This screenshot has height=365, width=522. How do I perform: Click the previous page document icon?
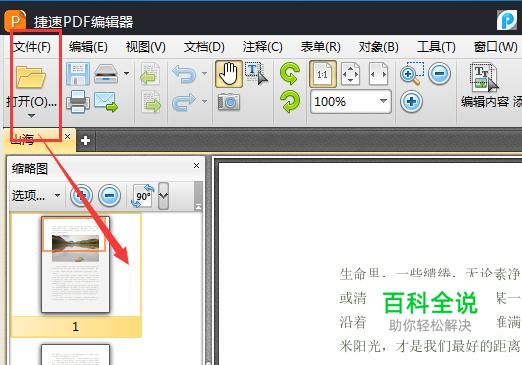[x=150, y=74]
